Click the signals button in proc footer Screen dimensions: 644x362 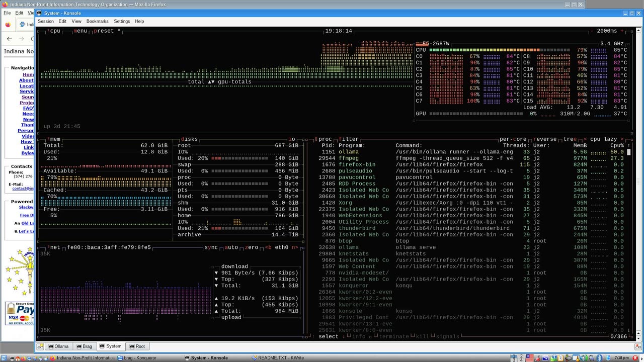(447, 336)
